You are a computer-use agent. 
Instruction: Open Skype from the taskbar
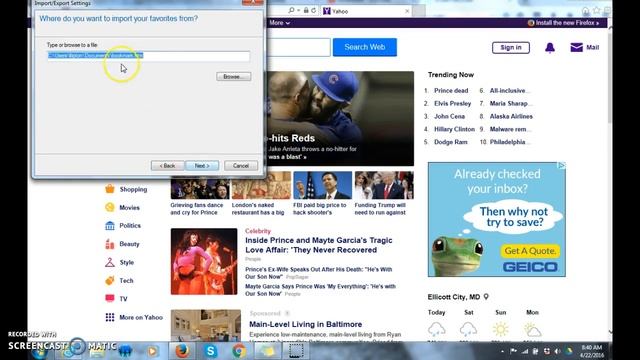211,351
